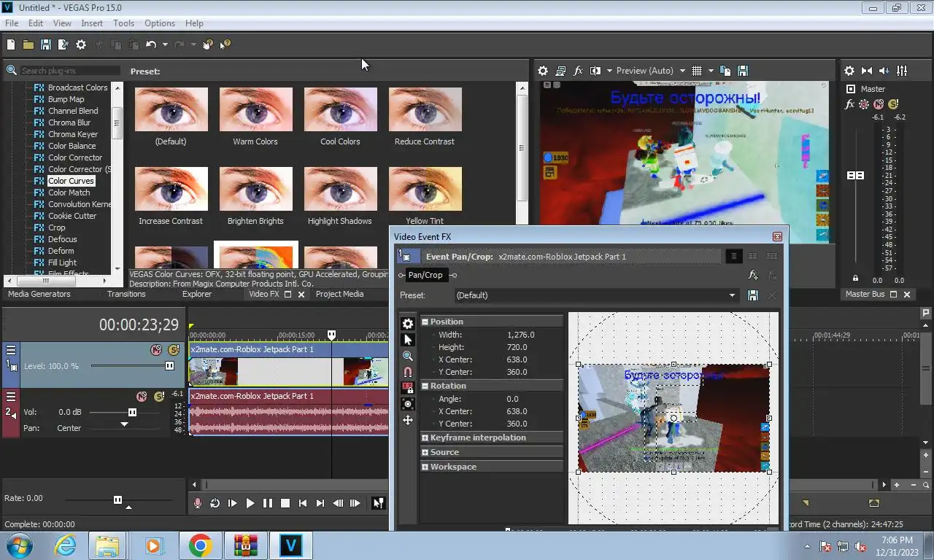Open Master FX button under Master label

coord(849,104)
